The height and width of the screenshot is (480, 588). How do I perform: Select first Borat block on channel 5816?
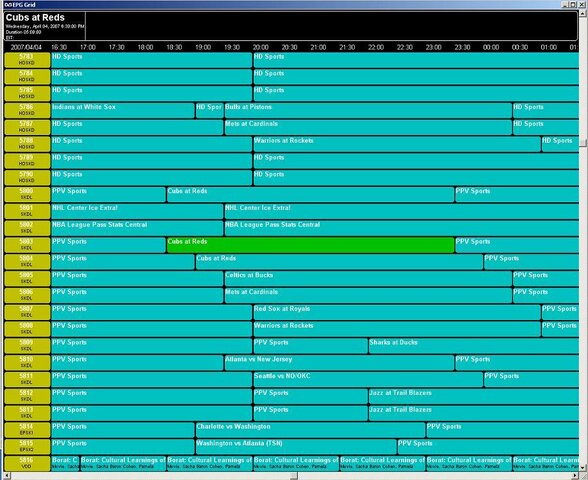(65, 464)
